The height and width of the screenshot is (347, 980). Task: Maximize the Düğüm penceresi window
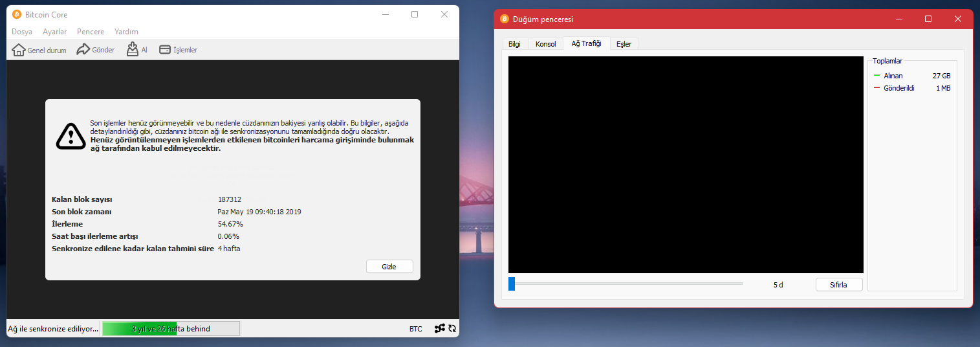pyautogui.click(x=928, y=19)
